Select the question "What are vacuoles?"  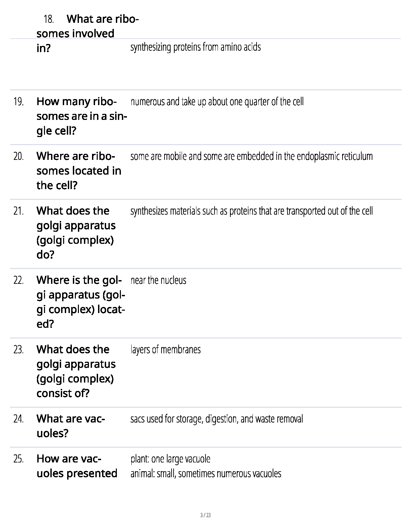[x=71, y=426]
